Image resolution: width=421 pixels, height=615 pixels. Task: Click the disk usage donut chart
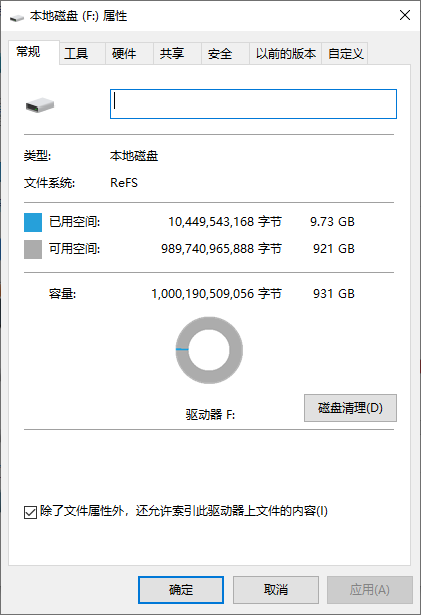[x=209, y=350]
